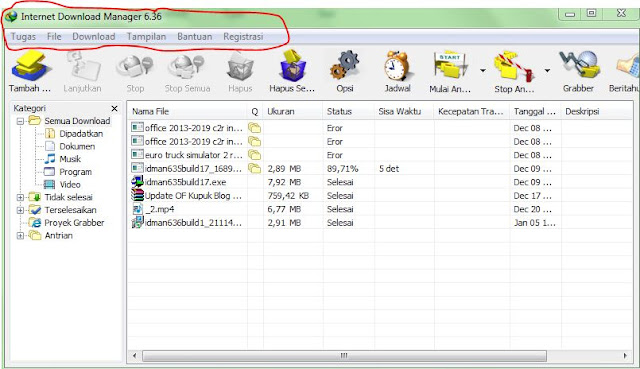Image resolution: width=640 pixels, height=369 pixels.
Task: Select the Musik category
Action: 70,159
